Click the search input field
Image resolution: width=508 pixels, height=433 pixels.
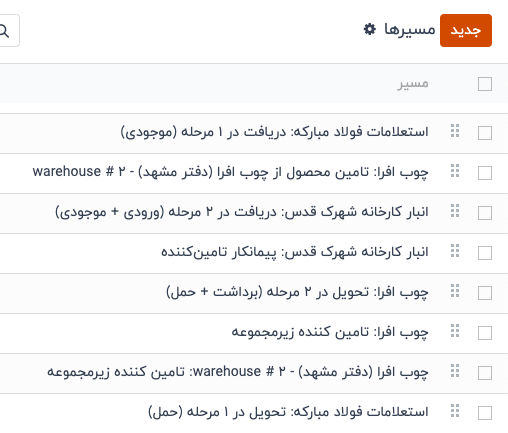pyautogui.click(x=9, y=31)
